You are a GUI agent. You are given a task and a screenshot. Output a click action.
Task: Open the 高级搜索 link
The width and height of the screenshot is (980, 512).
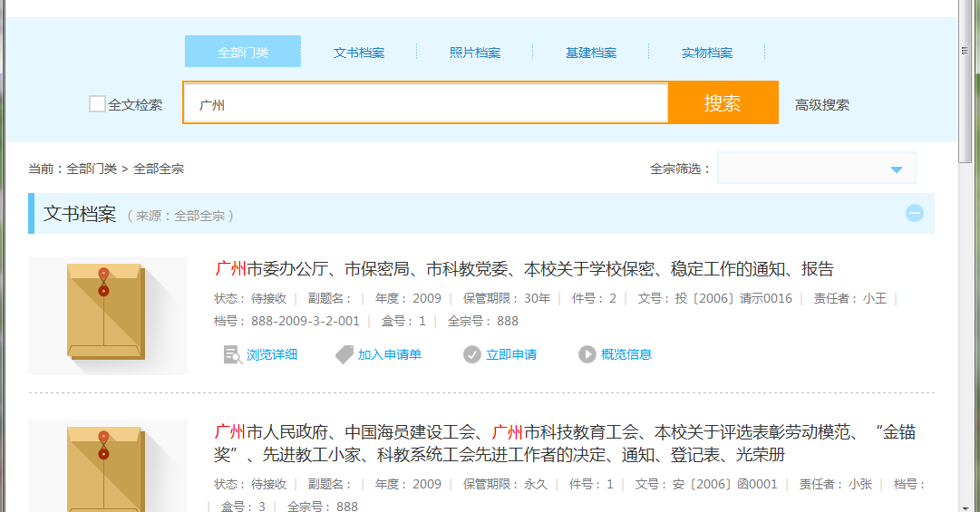point(822,105)
